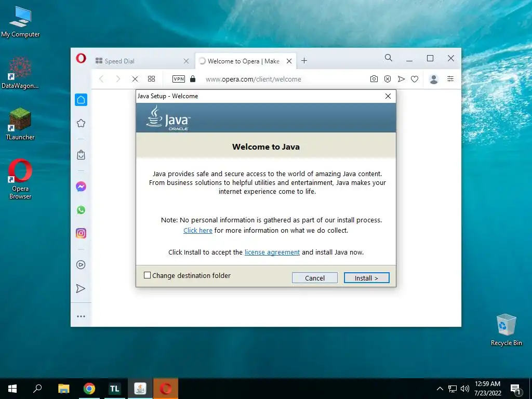Take a snapshot with camera icon

tap(374, 79)
